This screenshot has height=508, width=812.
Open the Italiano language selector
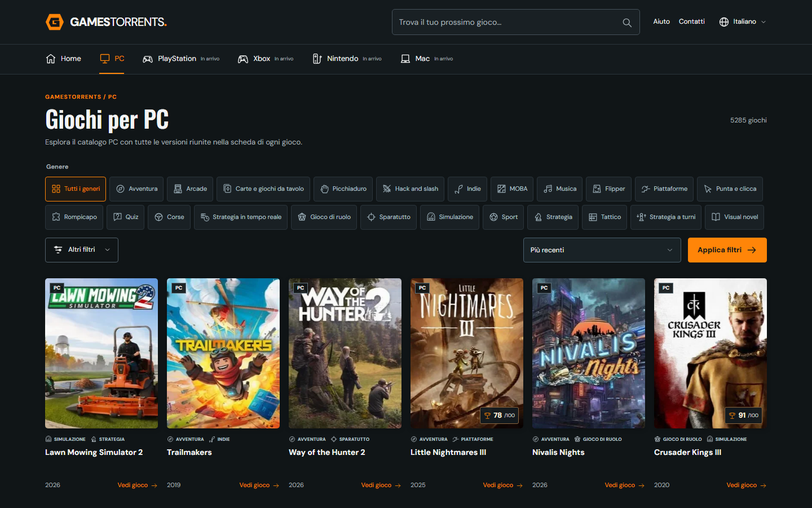(x=743, y=22)
